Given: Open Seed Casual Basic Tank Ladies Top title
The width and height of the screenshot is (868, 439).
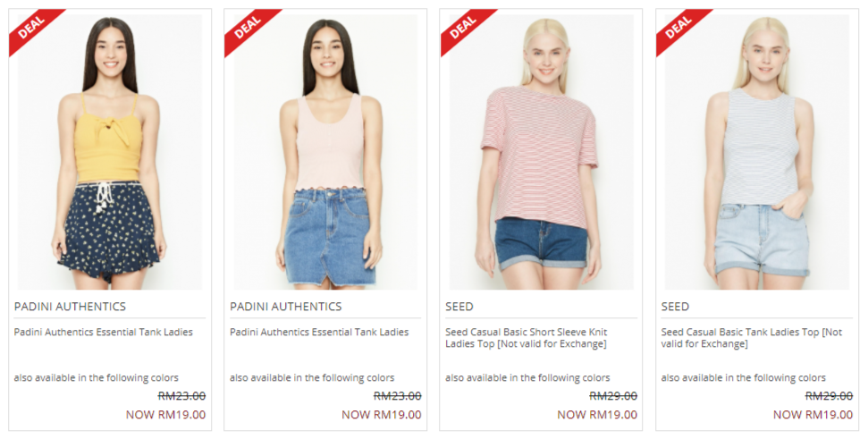Looking at the screenshot, I should point(752,338).
